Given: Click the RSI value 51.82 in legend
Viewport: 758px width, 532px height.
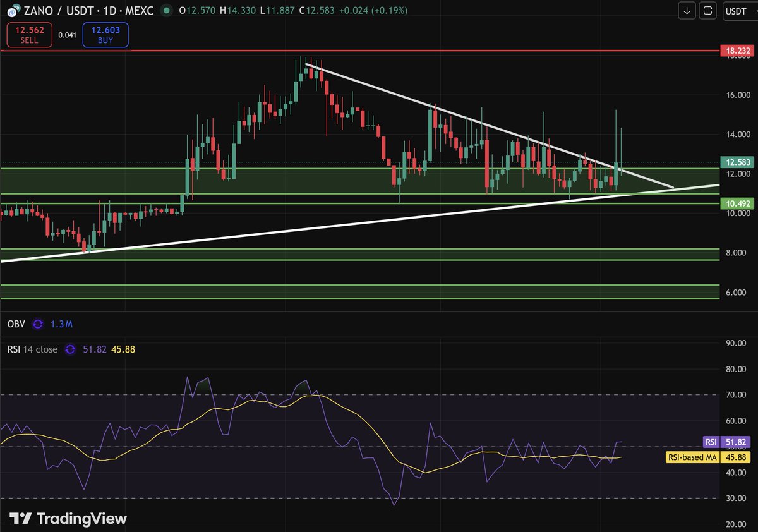Looking at the screenshot, I should click(93, 349).
